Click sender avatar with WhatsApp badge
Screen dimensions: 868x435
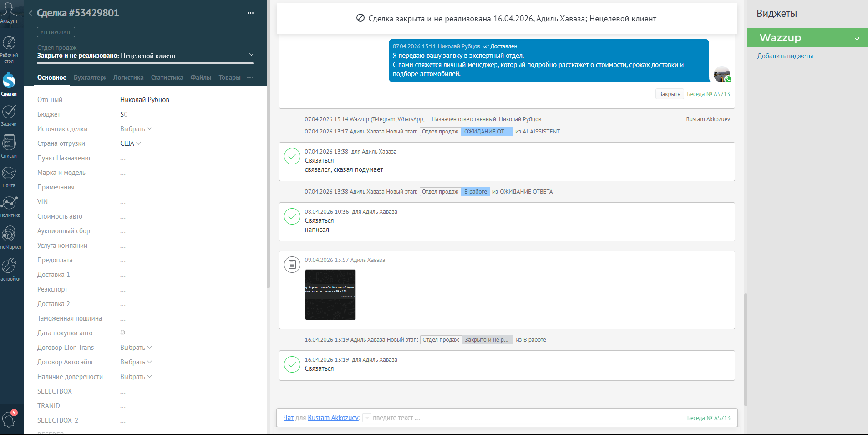click(722, 74)
